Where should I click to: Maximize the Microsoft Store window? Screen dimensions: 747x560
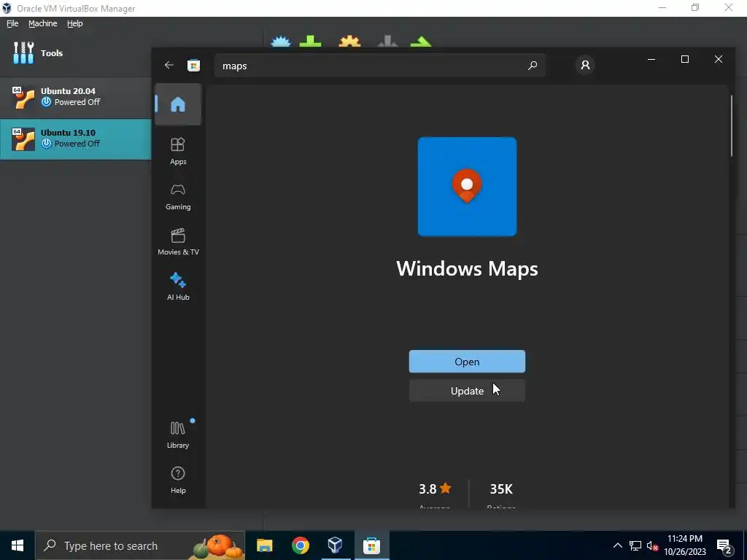(684, 59)
